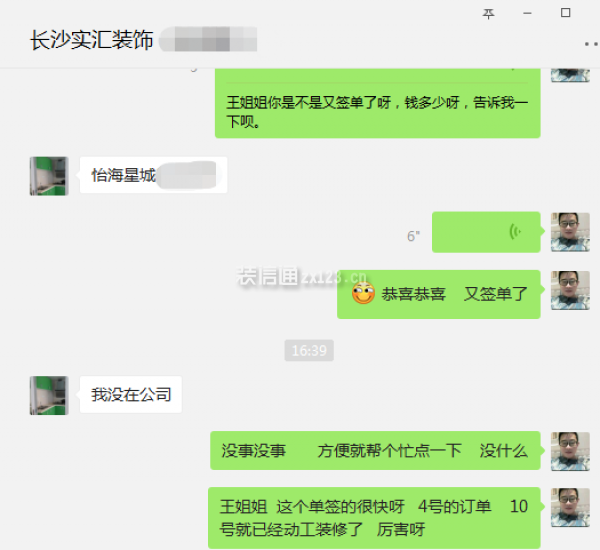Select the message 王姐姐你是不是又签单了呀
Image resolution: width=600 pixels, height=550 pixels.
click(x=378, y=104)
